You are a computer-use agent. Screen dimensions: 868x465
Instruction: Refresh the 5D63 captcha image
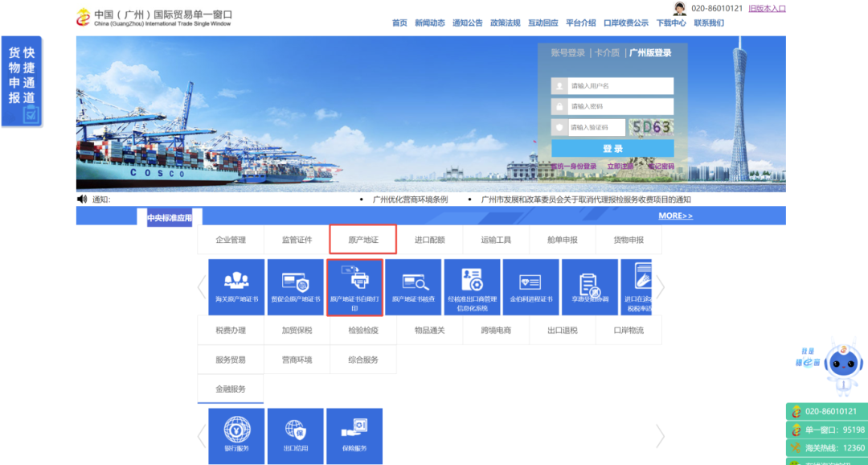click(651, 127)
